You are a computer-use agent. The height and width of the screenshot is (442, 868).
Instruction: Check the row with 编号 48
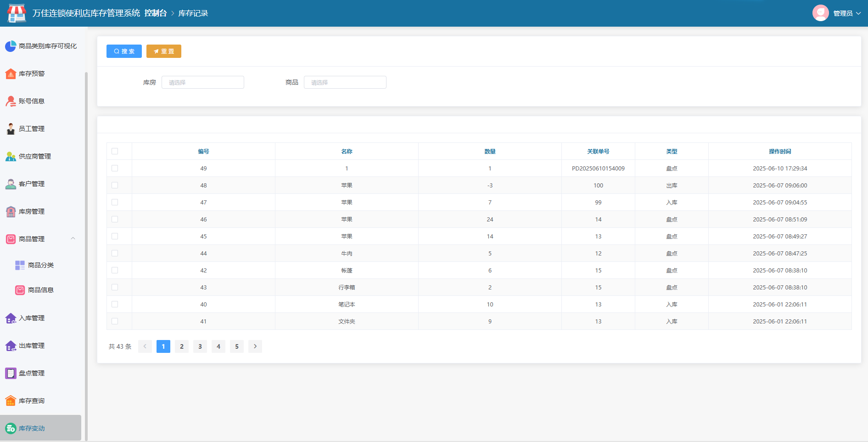[x=115, y=185]
